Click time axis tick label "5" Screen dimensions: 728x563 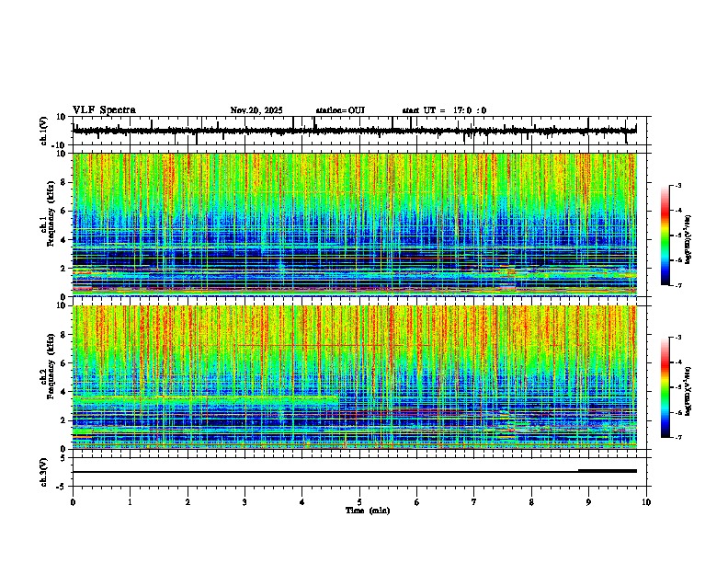click(359, 502)
